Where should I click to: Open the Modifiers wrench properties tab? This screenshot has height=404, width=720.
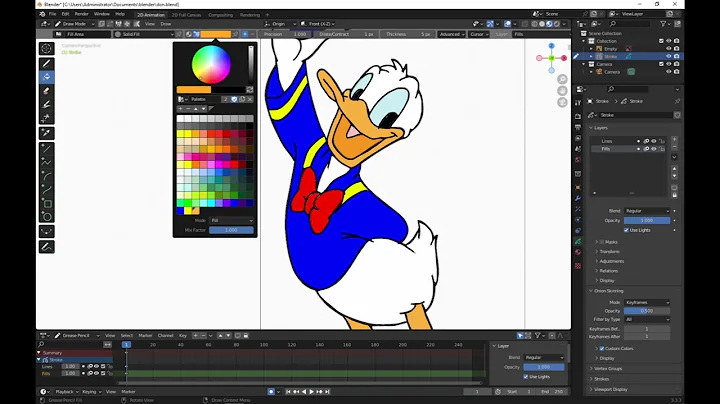tap(578, 198)
